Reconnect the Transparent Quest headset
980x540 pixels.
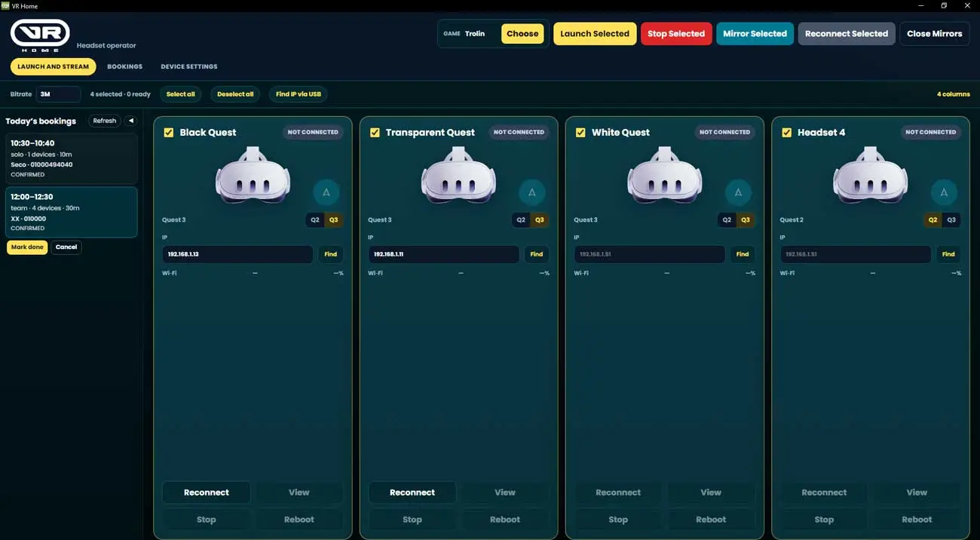412,492
